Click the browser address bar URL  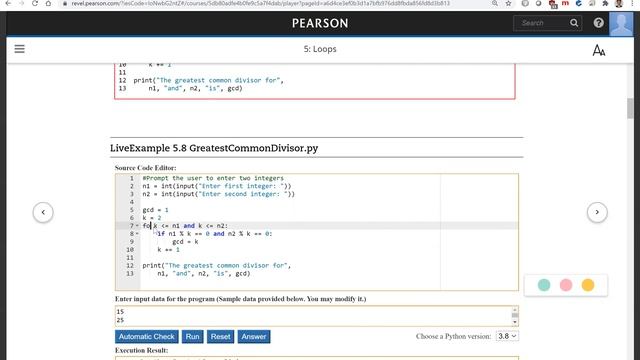click(x=260, y=3)
